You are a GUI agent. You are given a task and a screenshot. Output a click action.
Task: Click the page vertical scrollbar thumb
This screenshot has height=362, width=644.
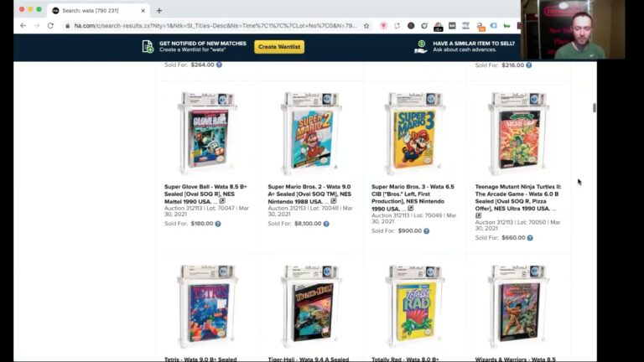pos(594,107)
